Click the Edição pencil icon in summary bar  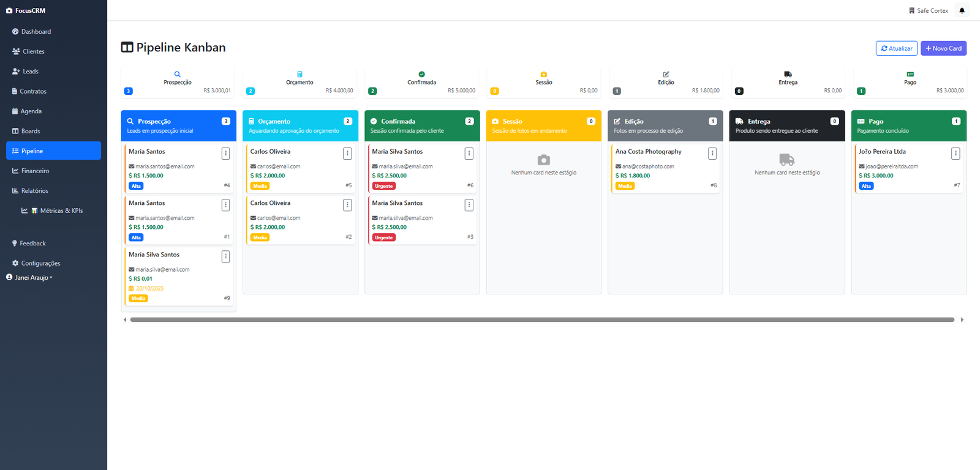coord(666,74)
